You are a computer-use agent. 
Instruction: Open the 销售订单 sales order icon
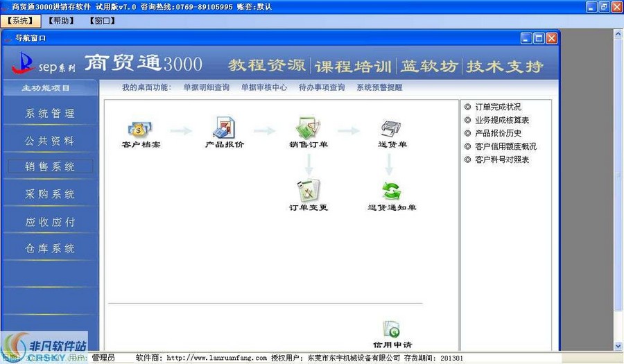(x=308, y=128)
